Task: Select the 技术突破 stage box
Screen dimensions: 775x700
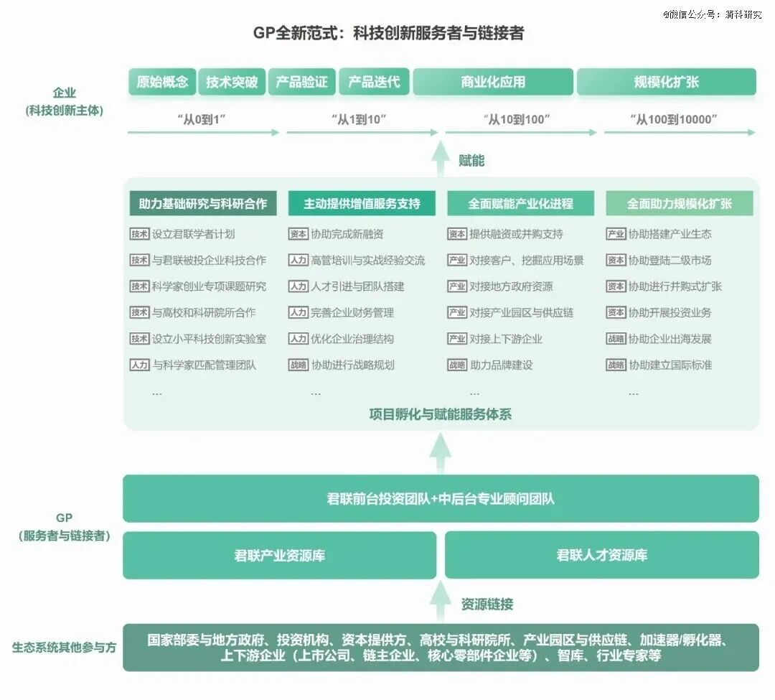Action: [x=232, y=82]
